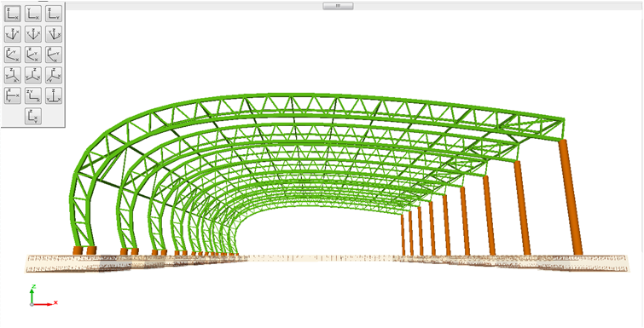This screenshot has height=328, width=644.
Task: Select the Z-Y side elevation view icon
Action: pos(54,14)
